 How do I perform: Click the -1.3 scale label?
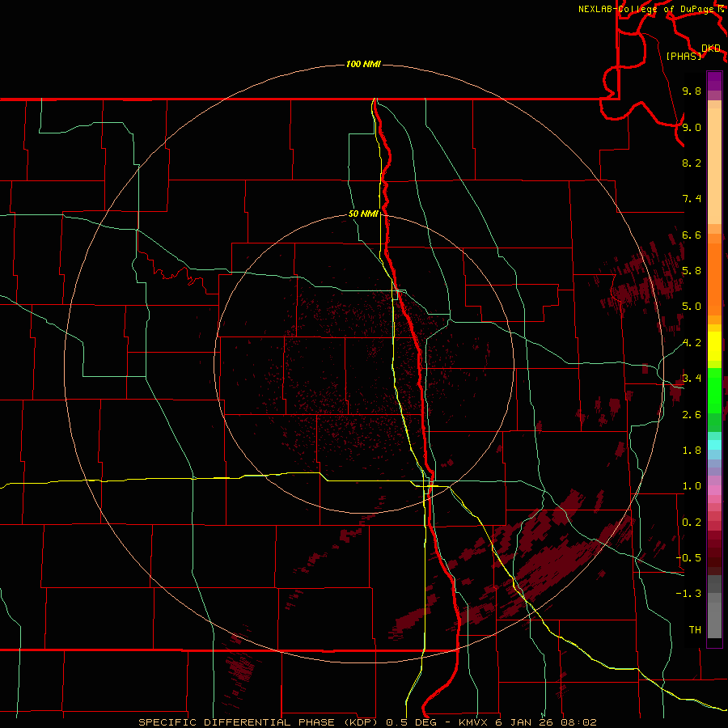[x=688, y=594]
